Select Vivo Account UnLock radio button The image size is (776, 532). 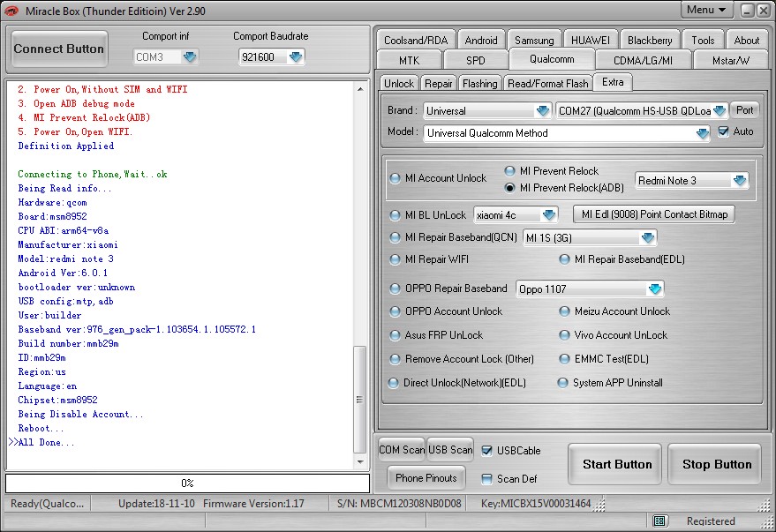click(564, 335)
